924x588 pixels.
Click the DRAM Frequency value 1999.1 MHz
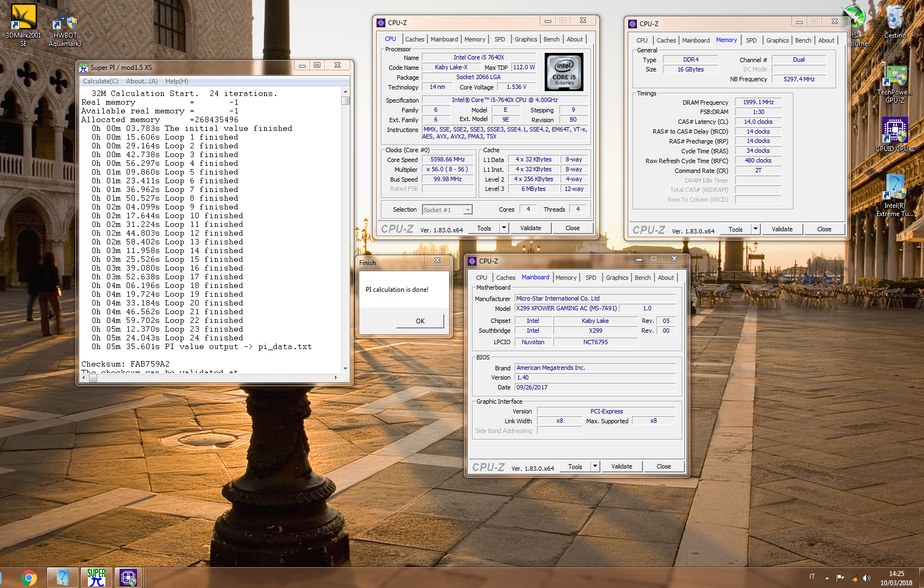tap(758, 102)
